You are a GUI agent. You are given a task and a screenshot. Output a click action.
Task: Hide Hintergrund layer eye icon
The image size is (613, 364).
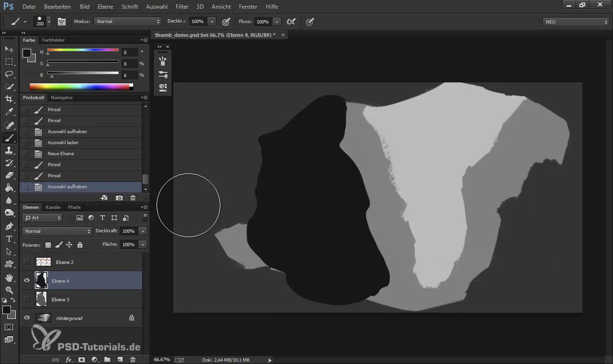pos(27,318)
